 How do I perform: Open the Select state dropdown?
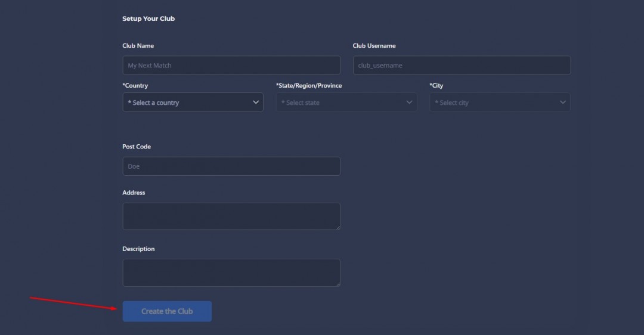[346, 102]
